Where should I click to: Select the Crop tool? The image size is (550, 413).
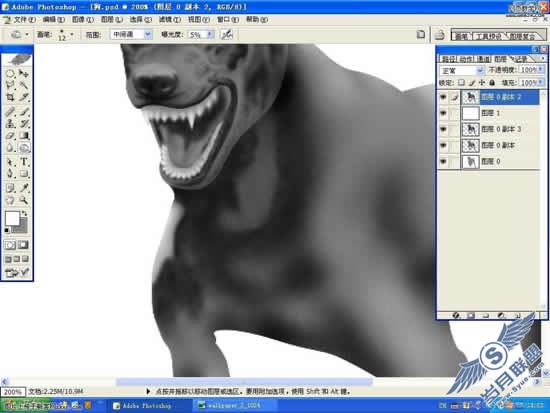pyautogui.click(x=10, y=97)
